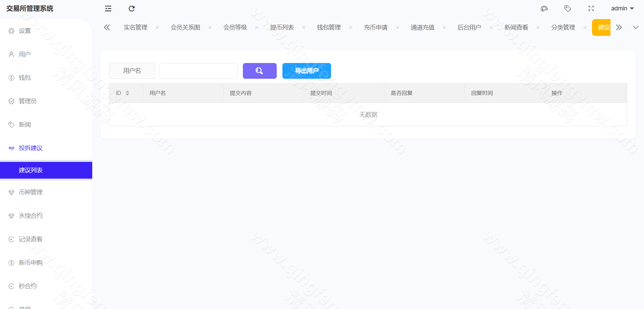
Task: Refresh the page using the reload icon
Action: tap(131, 8)
